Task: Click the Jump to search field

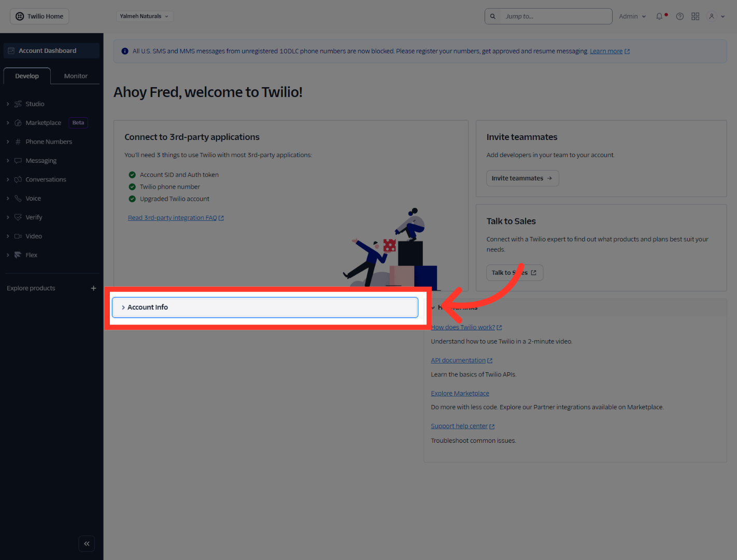Action: [x=548, y=17]
